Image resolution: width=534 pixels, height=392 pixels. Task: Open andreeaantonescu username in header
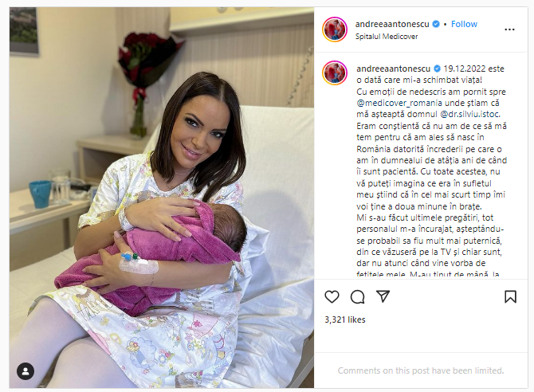tap(392, 24)
